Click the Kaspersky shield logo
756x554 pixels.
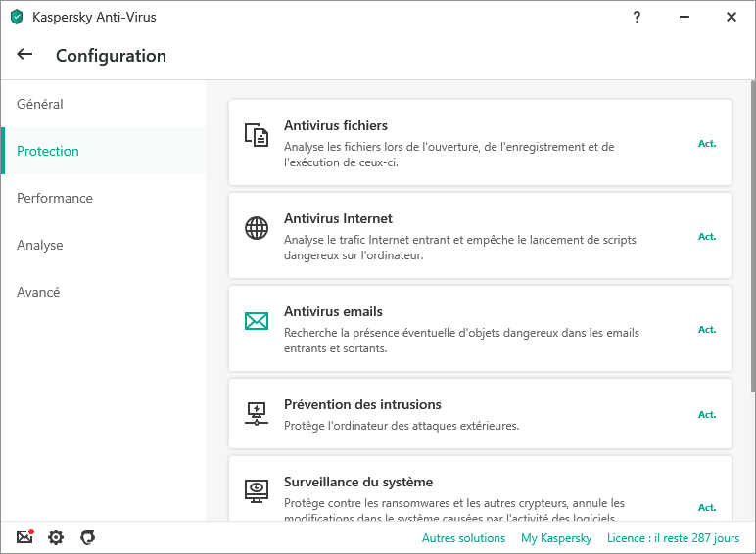(17, 17)
